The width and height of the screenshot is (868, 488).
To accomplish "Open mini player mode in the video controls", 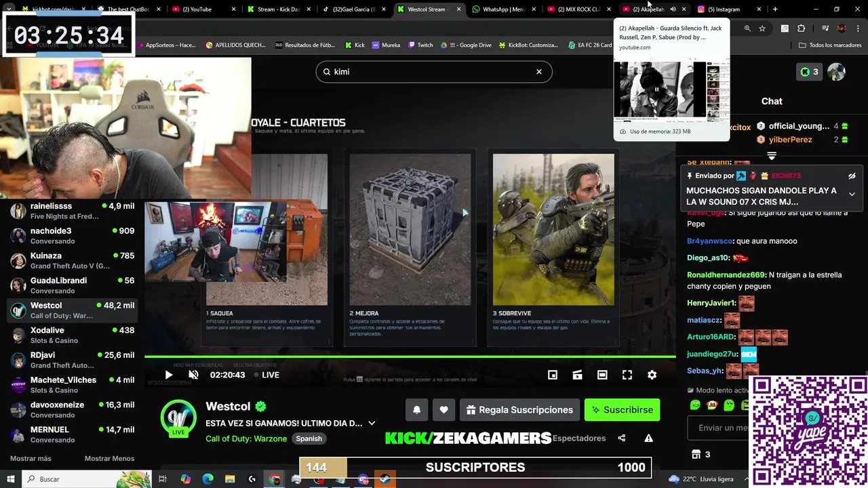I will [553, 375].
